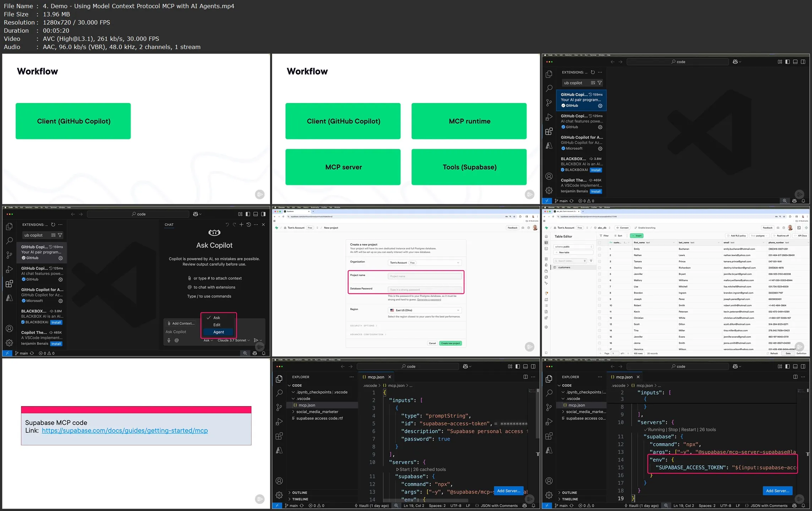Select mcp.json editor tab in cached-tools frame
Image resolution: width=812 pixels, height=511 pixels.
tap(376, 377)
